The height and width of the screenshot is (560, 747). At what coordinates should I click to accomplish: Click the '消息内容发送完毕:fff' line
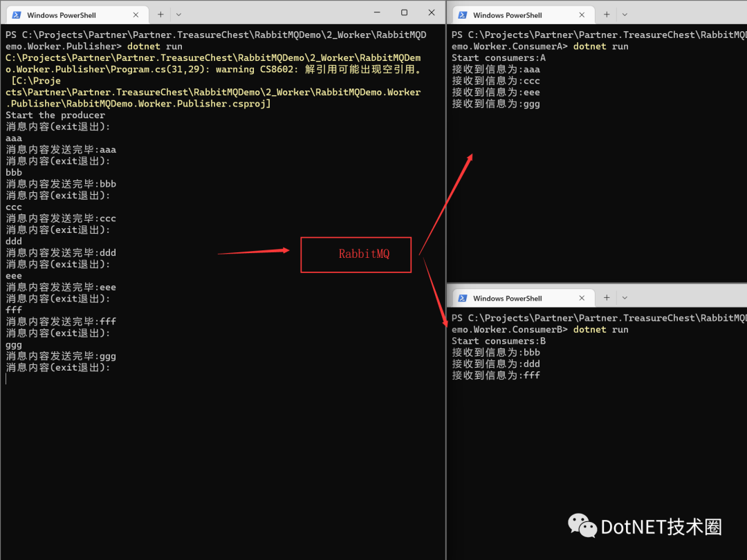point(61,321)
